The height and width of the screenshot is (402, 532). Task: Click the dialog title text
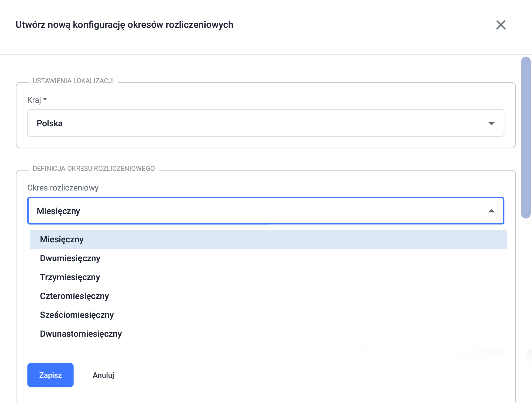coord(124,25)
